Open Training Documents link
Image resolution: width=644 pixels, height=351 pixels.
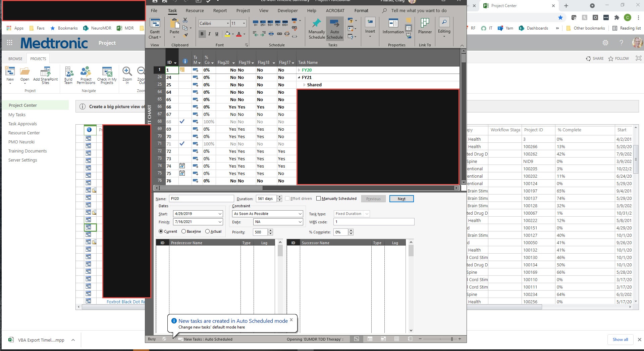[28, 151]
